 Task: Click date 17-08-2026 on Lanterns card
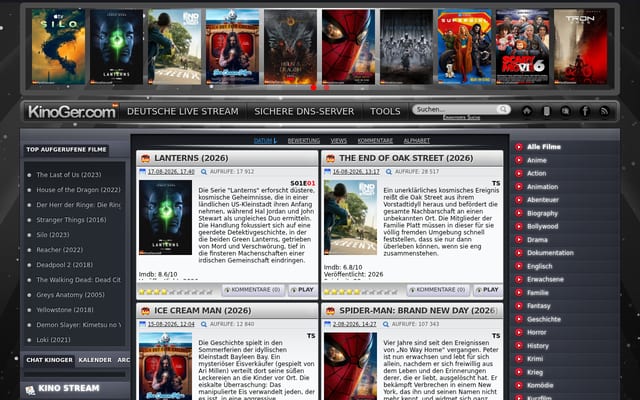pos(171,172)
